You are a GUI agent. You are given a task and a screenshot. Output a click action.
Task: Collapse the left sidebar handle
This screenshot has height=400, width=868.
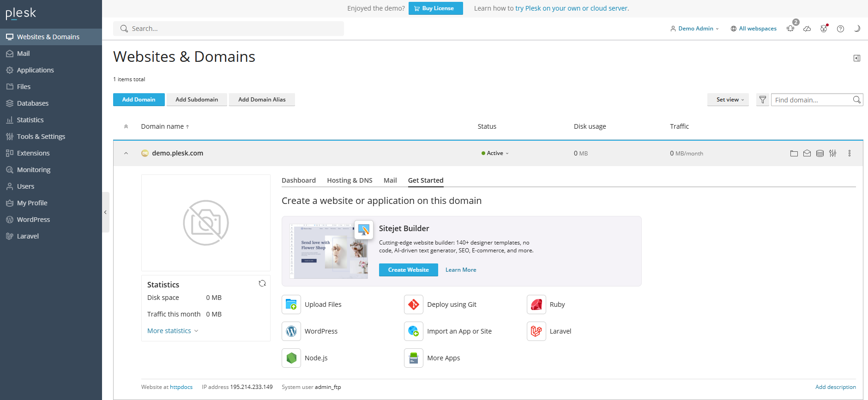click(105, 212)
